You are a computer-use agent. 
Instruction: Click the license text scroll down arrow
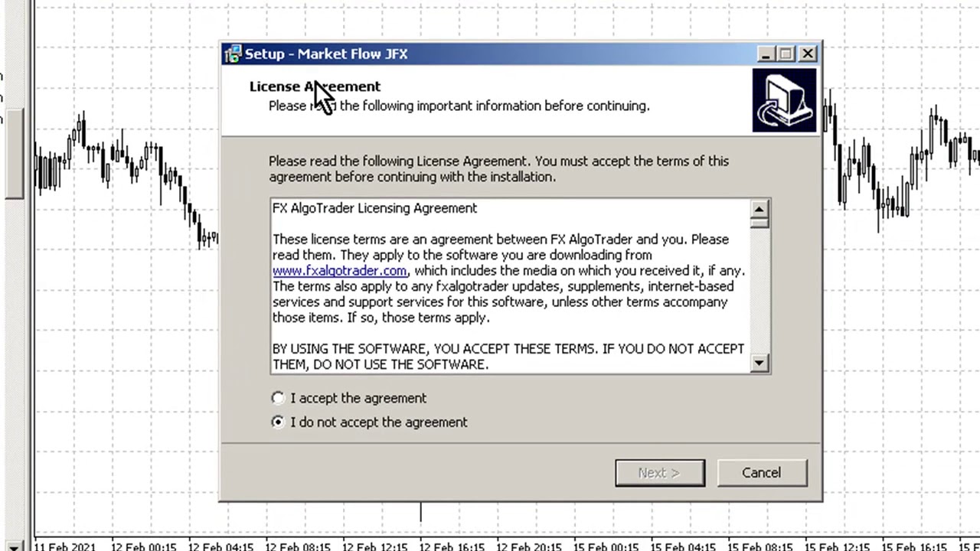pyautogui.click(x=759, y=364)
